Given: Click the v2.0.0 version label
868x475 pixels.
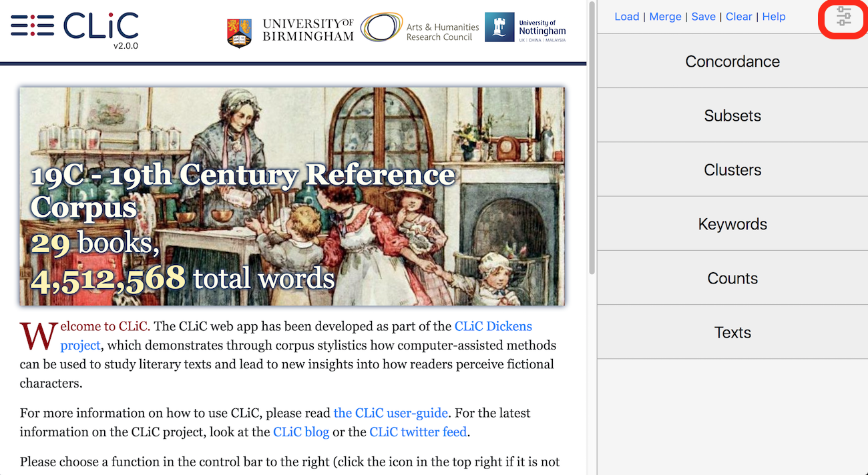Looking at the screenshot, I should [x=126, y=46].
